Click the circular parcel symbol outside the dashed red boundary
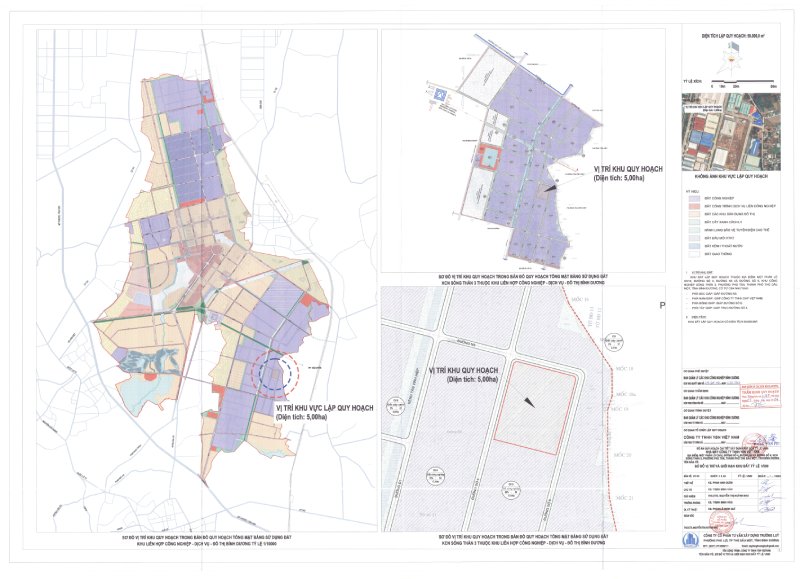Screen dimensions: 800x579 tap(614, 340)
